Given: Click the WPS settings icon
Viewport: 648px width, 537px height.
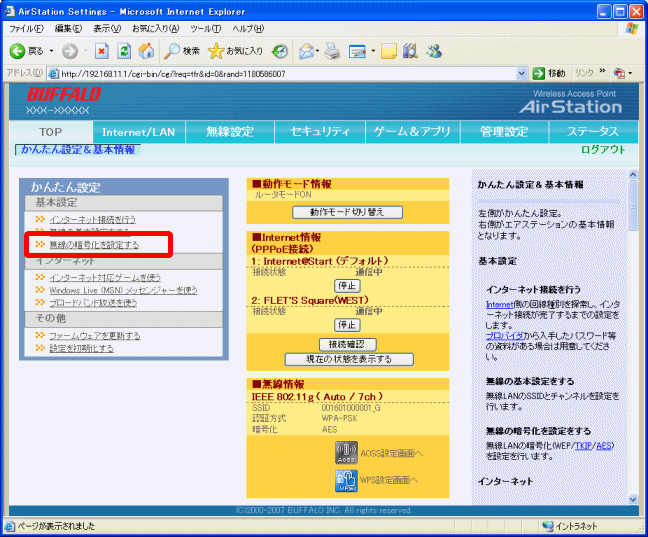Looking at the screenshot, I should 346,481.
